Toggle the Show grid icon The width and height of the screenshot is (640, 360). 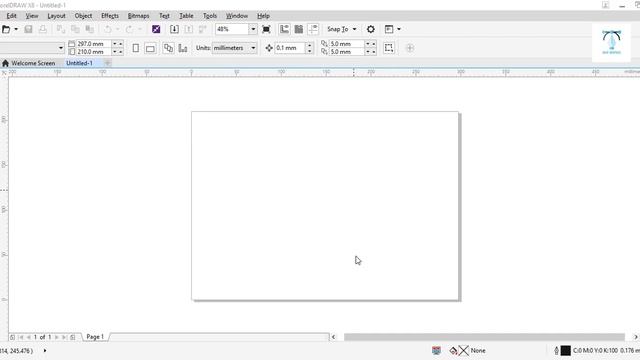tap(299, 29)
